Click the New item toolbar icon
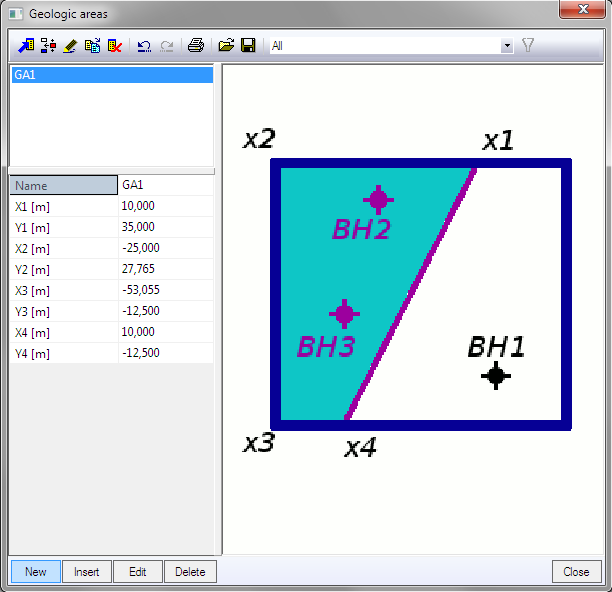Viewport: 612px width, 592px height. (26, 46)
